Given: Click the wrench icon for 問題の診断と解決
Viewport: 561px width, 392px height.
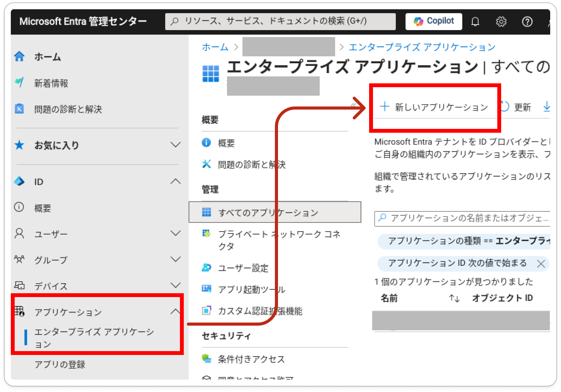Looking at the screenshot, I should 207,164.
